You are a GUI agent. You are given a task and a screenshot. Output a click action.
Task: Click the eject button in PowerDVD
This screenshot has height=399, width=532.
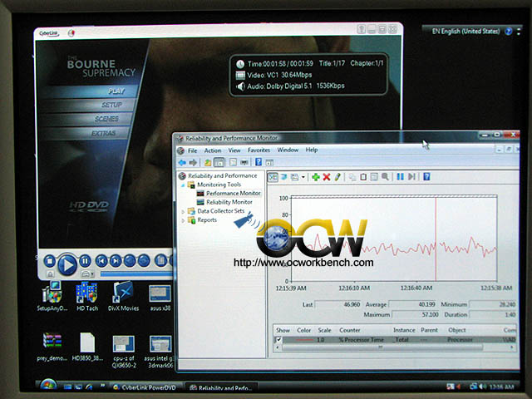(50, 274)
